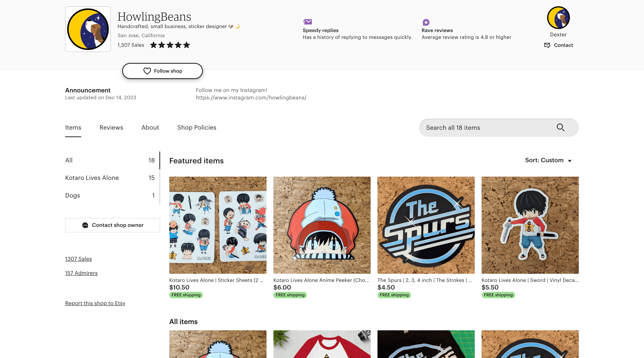
Task: Open the 157 Admirers link
Action: (x=81, y=273)
